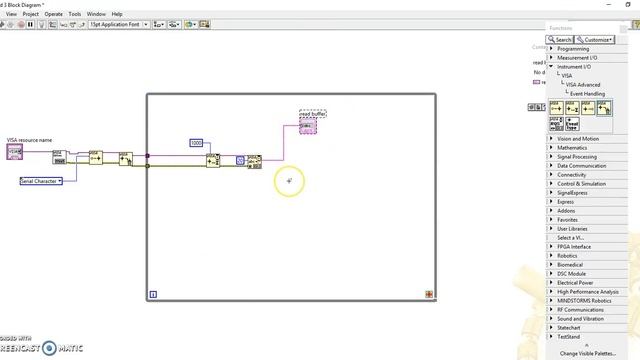The width and height of the screenshot is (640, 360).
Task: Click the while loop stop condition terminal
Action: click(x=429, y=294)
